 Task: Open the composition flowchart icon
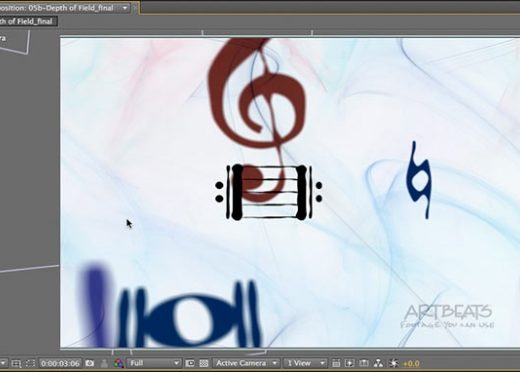click(378, 363)
